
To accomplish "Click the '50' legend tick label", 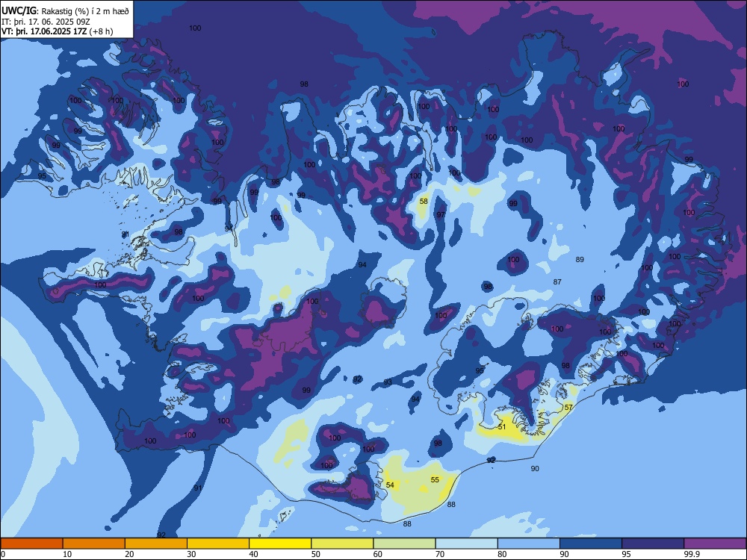I will coord(316,554).
